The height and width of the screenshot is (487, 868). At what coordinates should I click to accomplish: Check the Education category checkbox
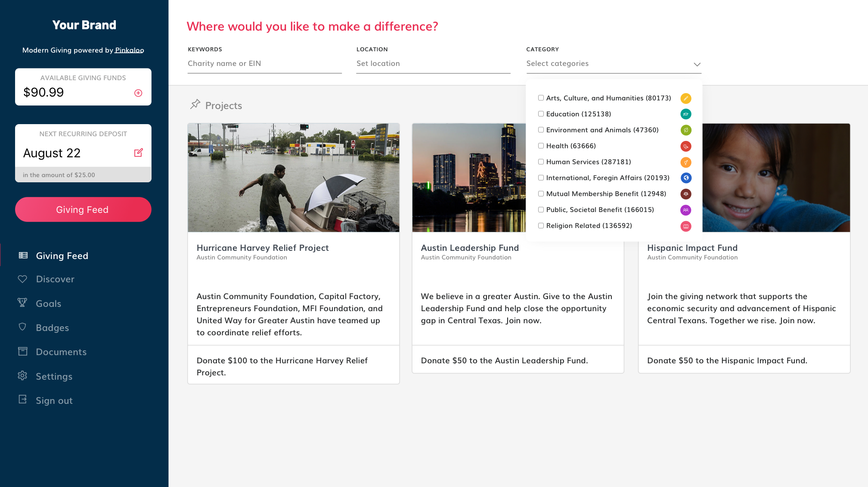click(541, 114)
